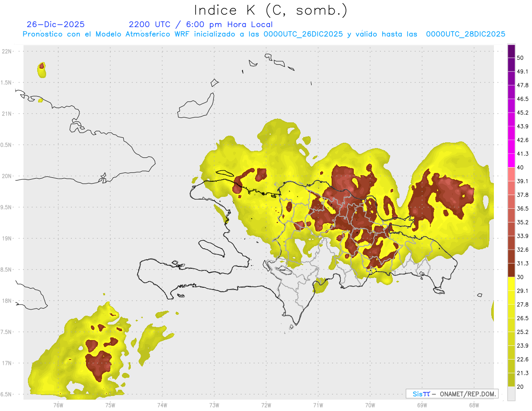Click the longitude axis label '74W'

pos(162,405)
